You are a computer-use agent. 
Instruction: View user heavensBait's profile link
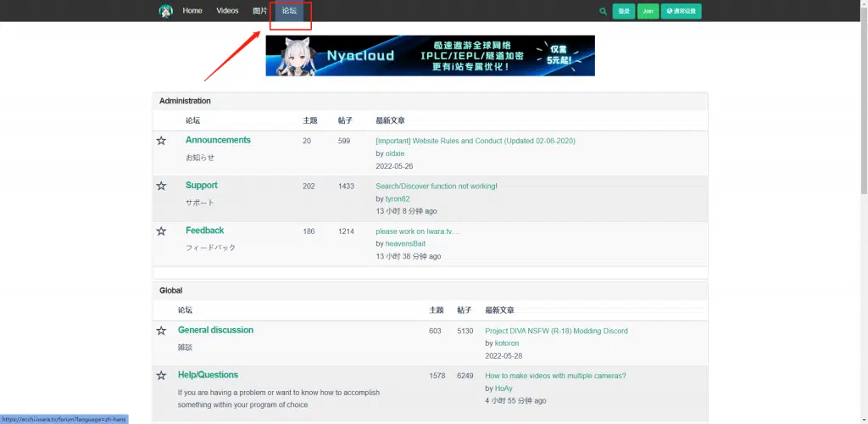point(405,243)
